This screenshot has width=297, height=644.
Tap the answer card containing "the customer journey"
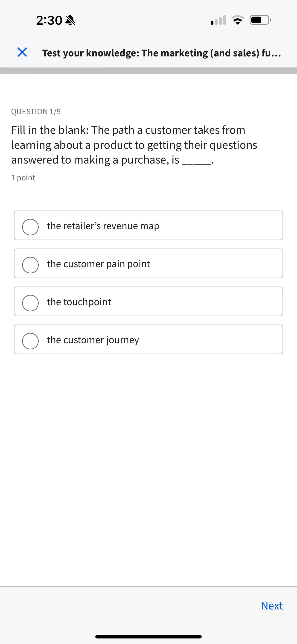tap(148, 340)
